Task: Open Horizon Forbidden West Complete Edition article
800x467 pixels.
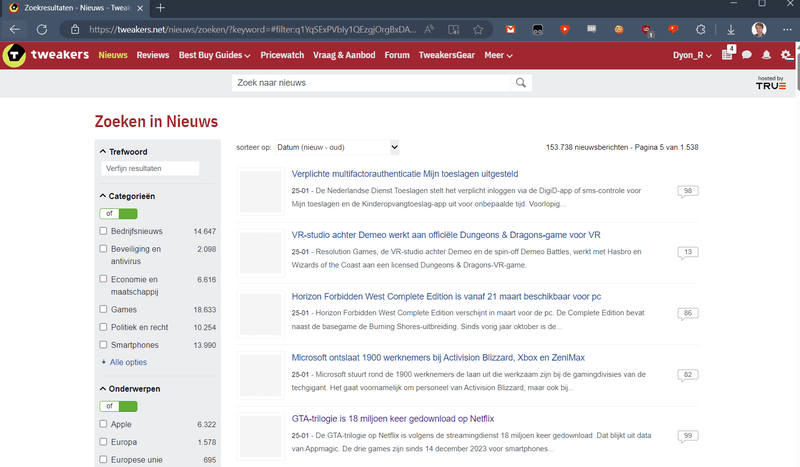Action: click(x=446, y=296)
